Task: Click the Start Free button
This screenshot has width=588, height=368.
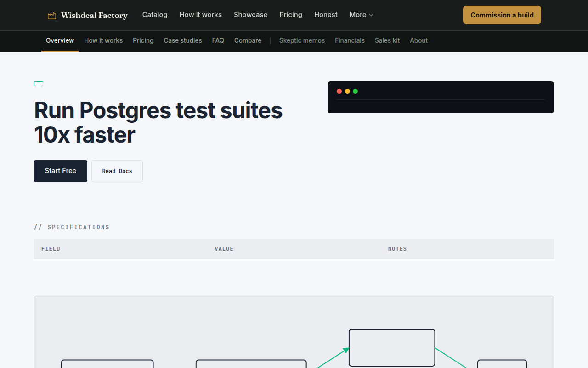Action: point(61,171)
